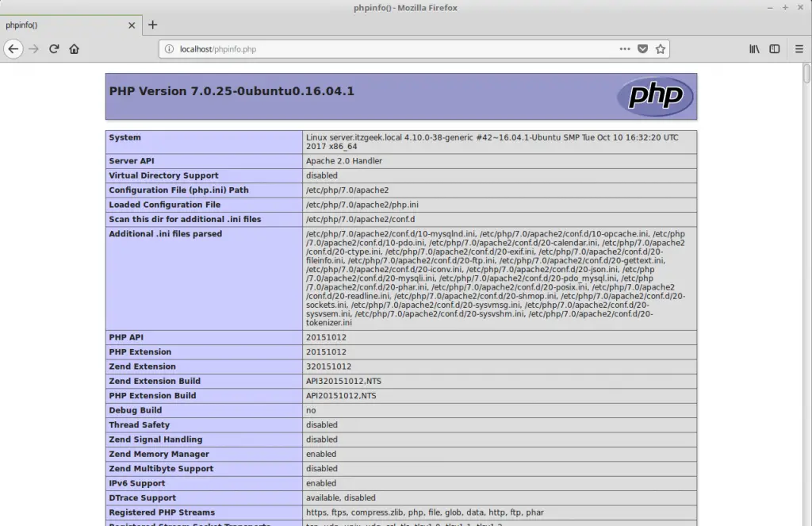The width and height of the screenshot is (812, 526).
Task: Select PHP Version 7.0.25-0ubuntu0.16.04.1 heading
Action: 232,91
